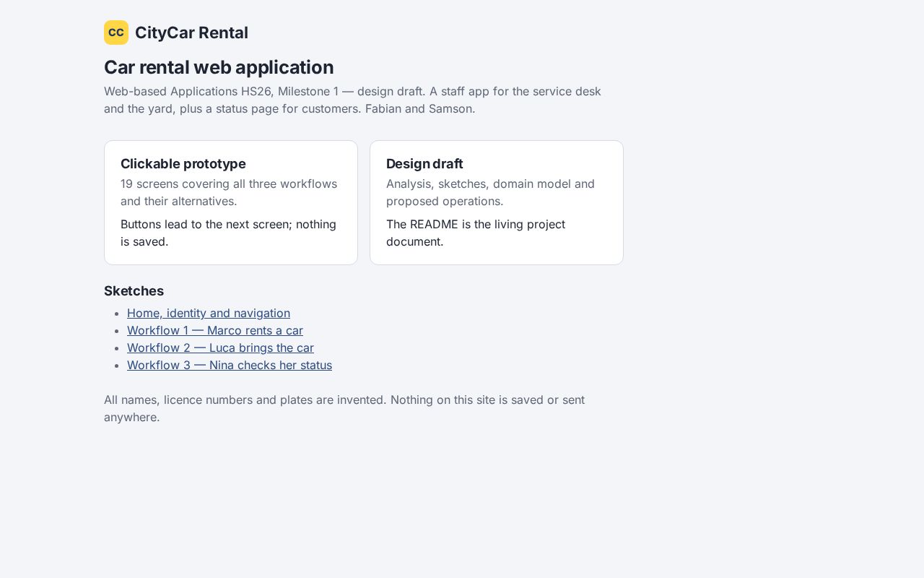Click the CityCar Rental brand title

pyautogui.click(x=191, y=33)
